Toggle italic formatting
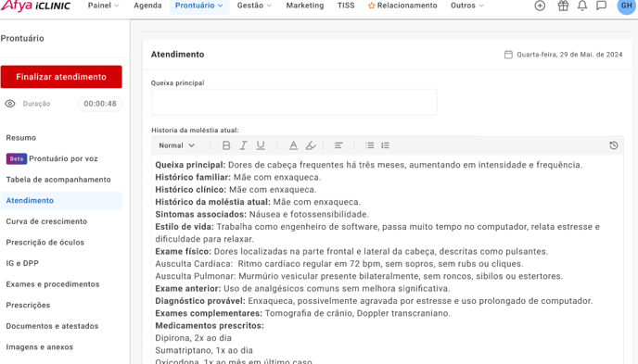The image size is (638, 364). coord(243,145)
